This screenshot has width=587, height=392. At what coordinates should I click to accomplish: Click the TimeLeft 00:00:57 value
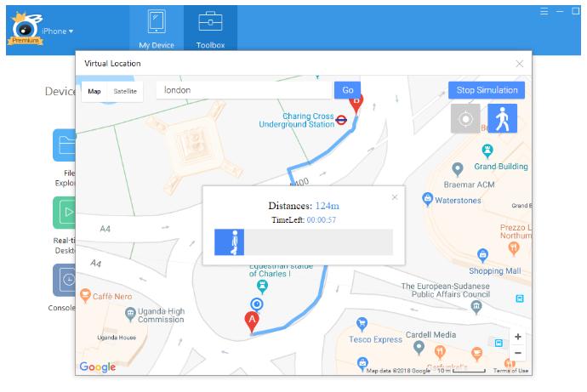pyautogui.click(x=322, y=220)
